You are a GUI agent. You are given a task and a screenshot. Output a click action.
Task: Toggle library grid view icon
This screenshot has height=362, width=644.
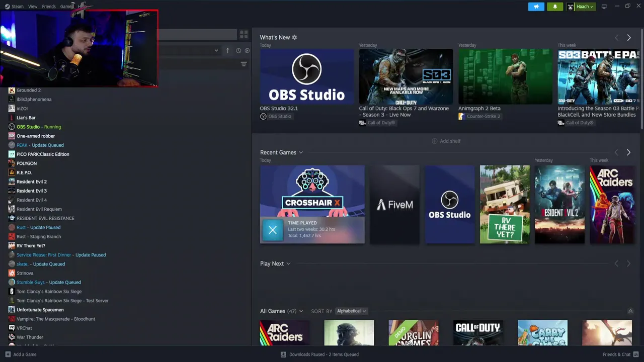[244, 34]
